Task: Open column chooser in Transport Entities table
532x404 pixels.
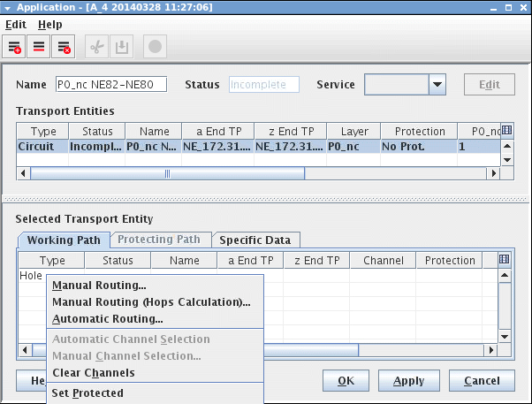Action: [506, 131]
